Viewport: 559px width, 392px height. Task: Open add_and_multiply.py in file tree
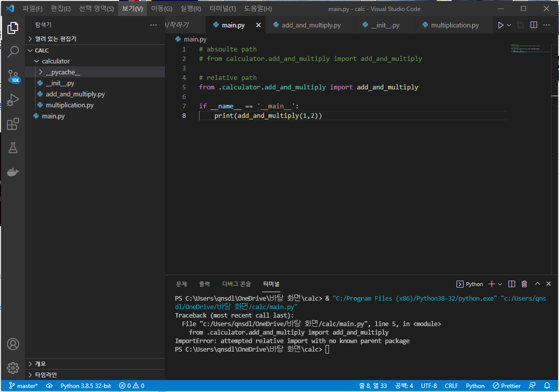click(x=95, y=94)
